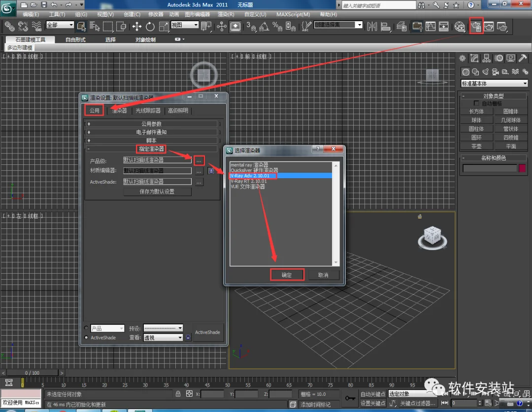Viewport: 532px width, 412px height.
Task: Click 确定 in the renderer dialog
Action: click(287, 275)
